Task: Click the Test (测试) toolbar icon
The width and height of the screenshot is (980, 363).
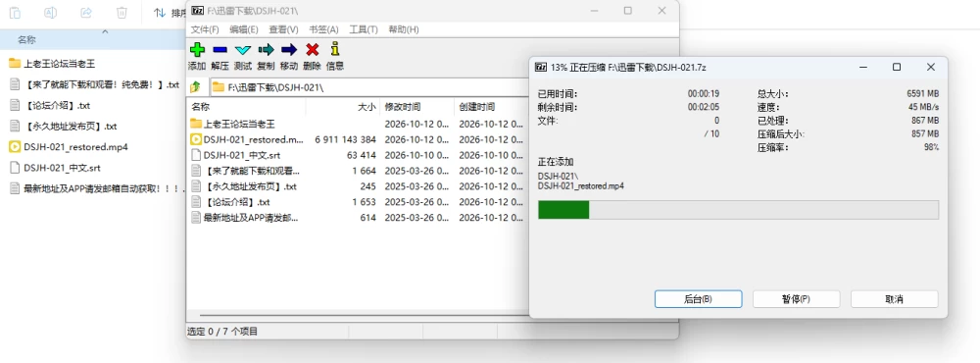Action: (x=242, y=50)
